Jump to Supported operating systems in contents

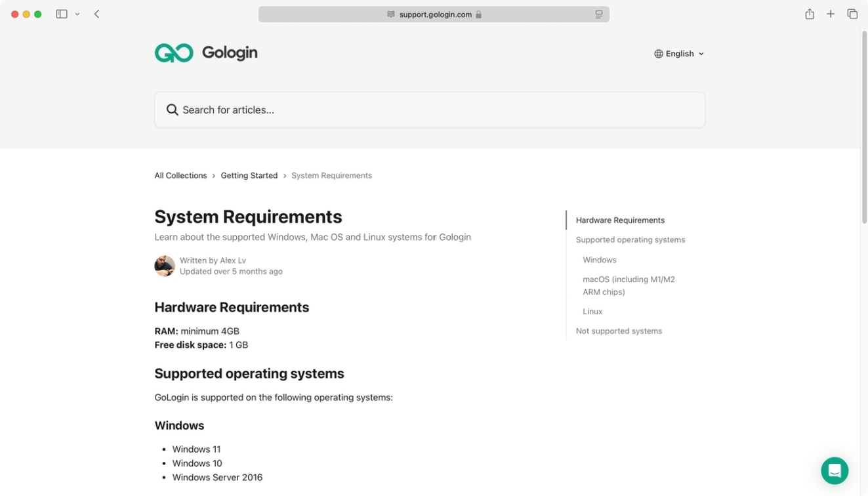630,240
